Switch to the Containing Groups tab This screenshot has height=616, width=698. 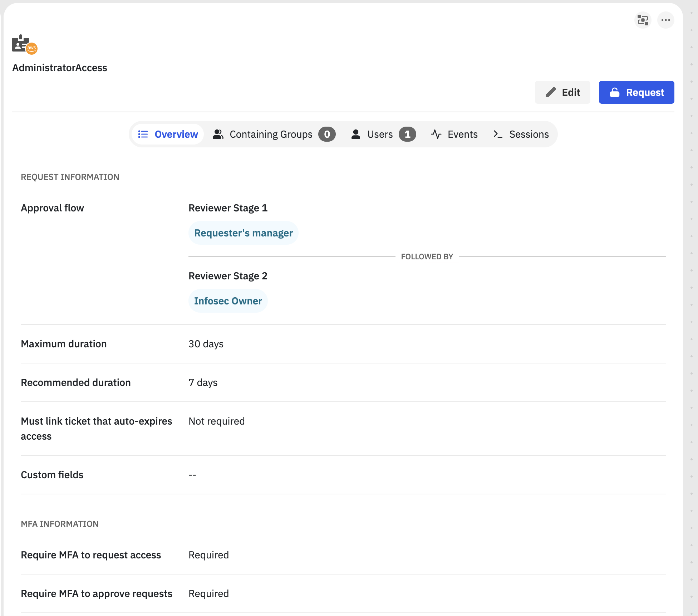271,134
